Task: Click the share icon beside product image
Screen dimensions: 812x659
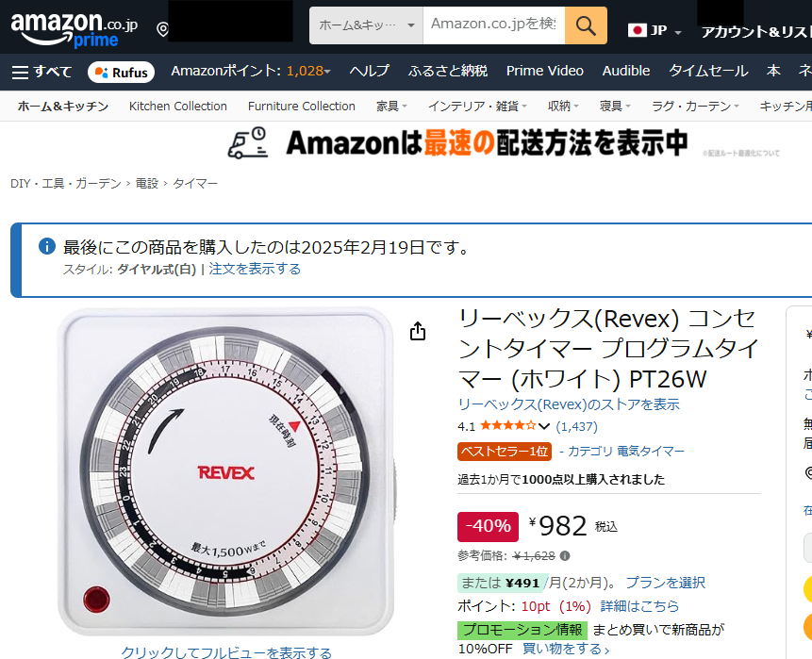Action: pyautogui.click(x=418, y=331)
